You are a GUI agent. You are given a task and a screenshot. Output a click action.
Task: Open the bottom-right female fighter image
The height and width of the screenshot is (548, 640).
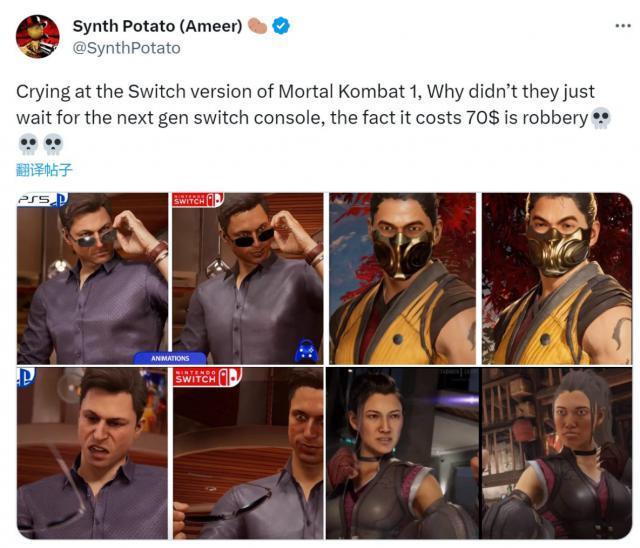[557, 453]
